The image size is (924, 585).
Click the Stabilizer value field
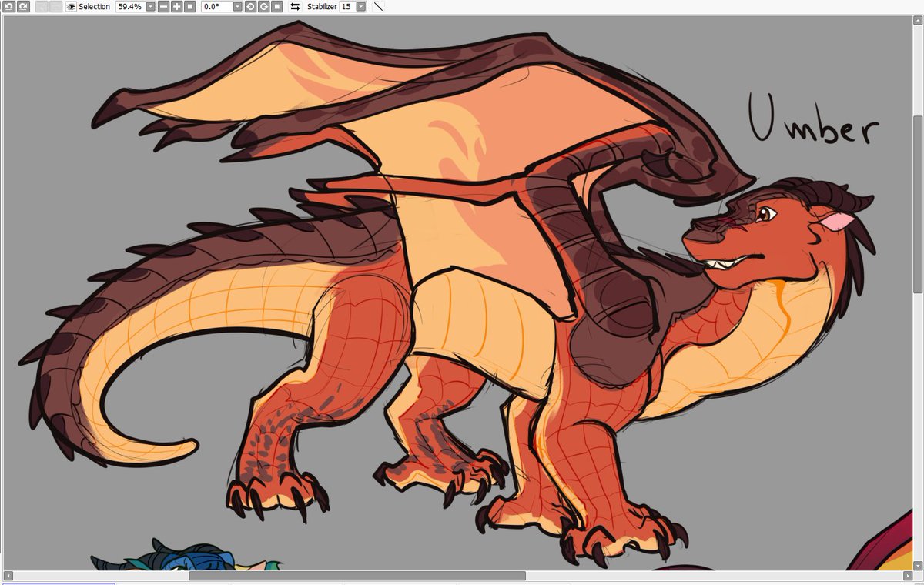click(346, 6)
